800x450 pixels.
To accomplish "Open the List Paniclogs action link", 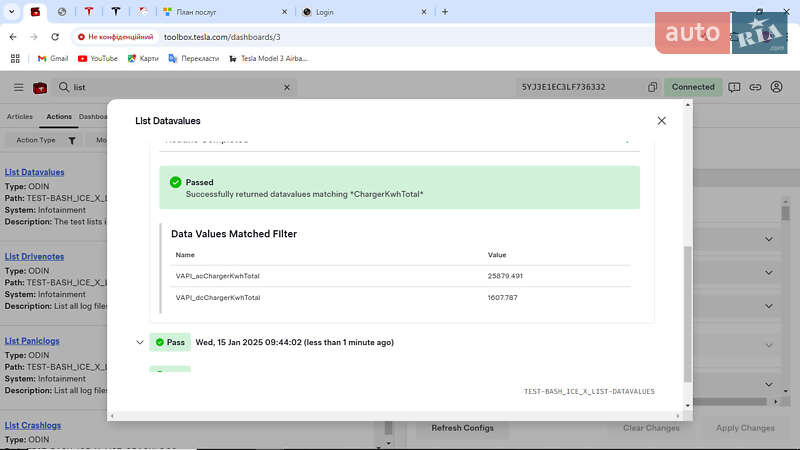I will (x=32, y=341).
